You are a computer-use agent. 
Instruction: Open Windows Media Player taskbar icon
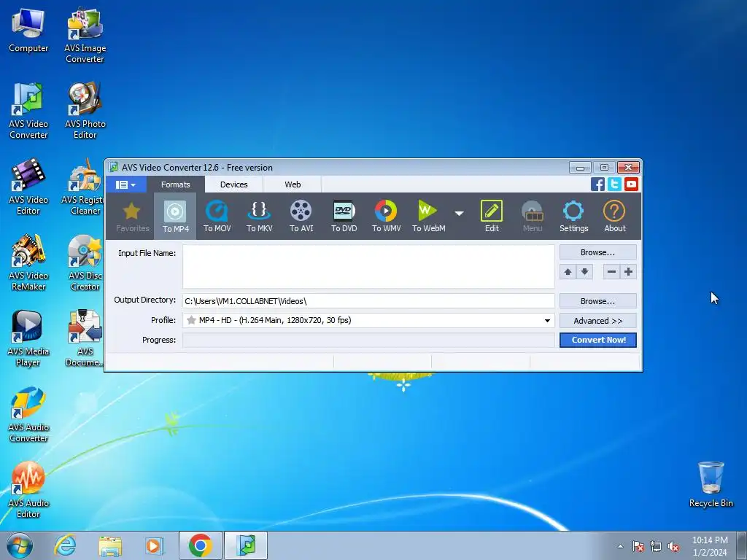(155, 545)
